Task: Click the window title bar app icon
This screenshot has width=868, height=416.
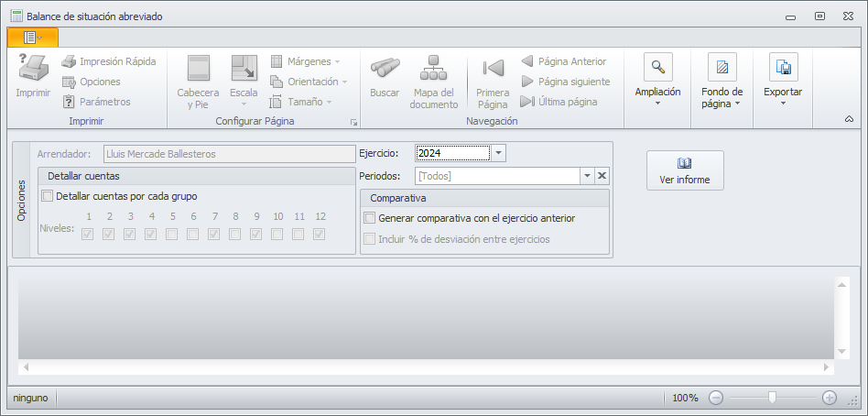Action: click(16, 16)
